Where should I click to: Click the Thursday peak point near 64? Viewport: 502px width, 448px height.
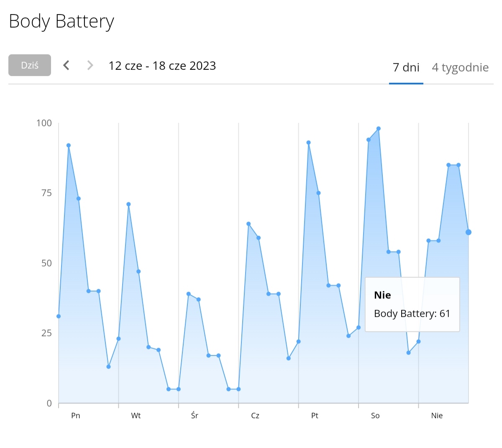point(248,224)
